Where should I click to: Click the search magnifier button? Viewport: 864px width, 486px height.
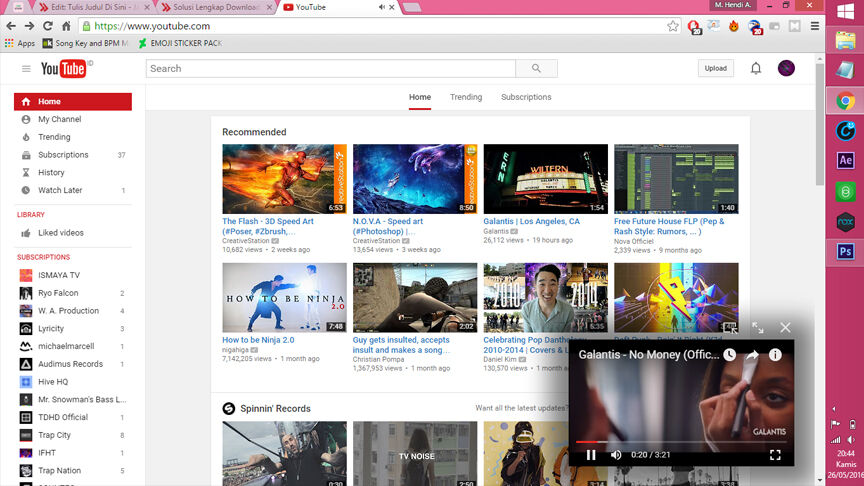click(x=536, y=68)
